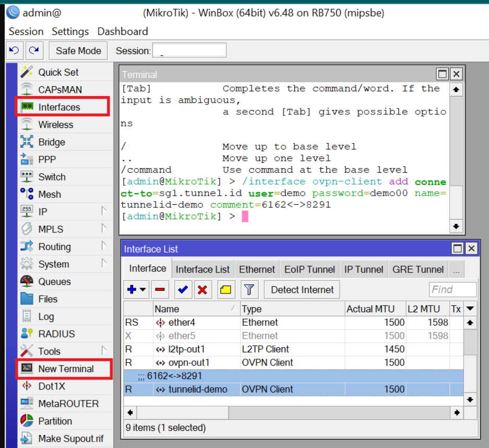Open the MetaROUTER menu

point(65,404)
